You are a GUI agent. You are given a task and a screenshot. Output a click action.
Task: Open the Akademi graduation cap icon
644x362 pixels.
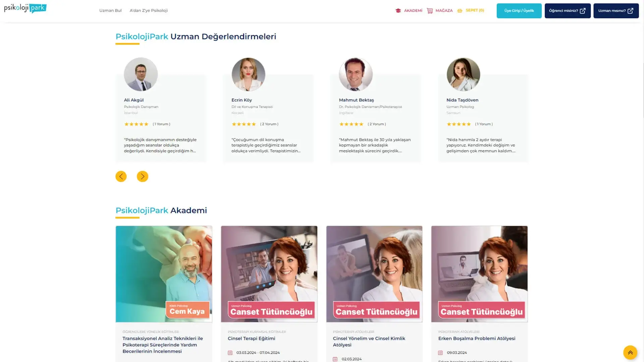[x=398, y=11]
